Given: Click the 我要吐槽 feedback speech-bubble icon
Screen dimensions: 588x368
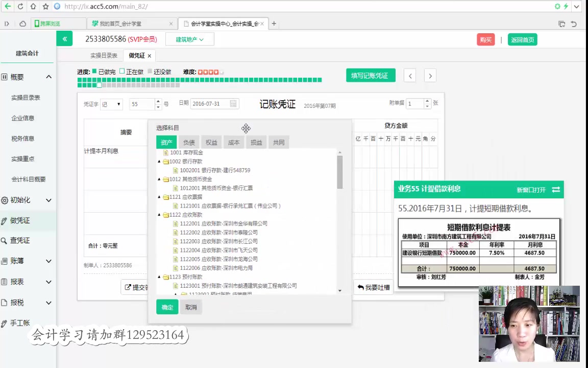Looking at the screenshot, I should 361,287.
